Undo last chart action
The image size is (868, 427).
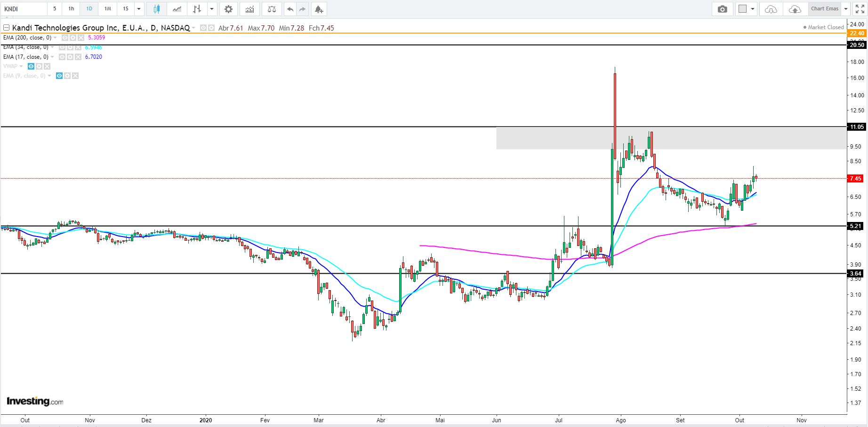[x=290, y=9]
